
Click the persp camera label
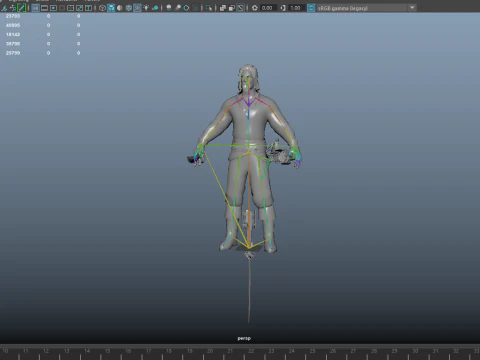(x=244, y=338)
